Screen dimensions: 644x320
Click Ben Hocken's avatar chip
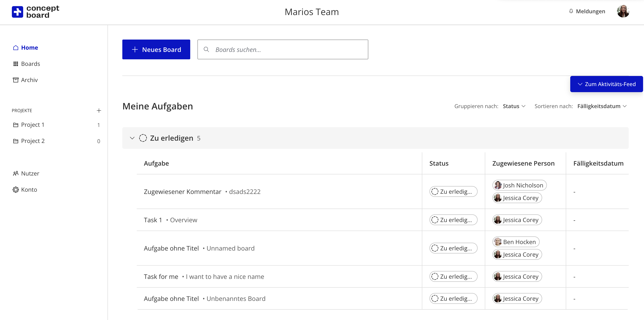tap(516, 242)
